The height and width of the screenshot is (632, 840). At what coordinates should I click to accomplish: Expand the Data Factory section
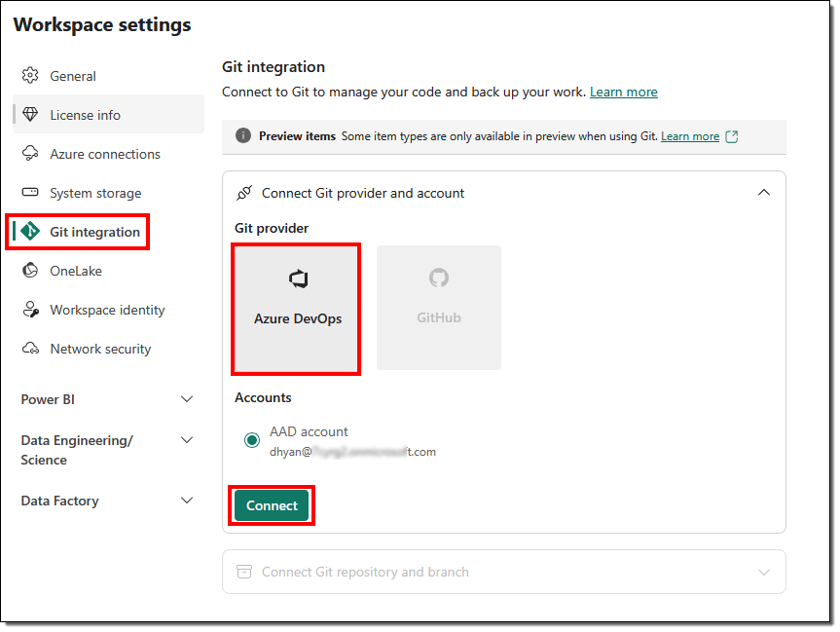187,501
